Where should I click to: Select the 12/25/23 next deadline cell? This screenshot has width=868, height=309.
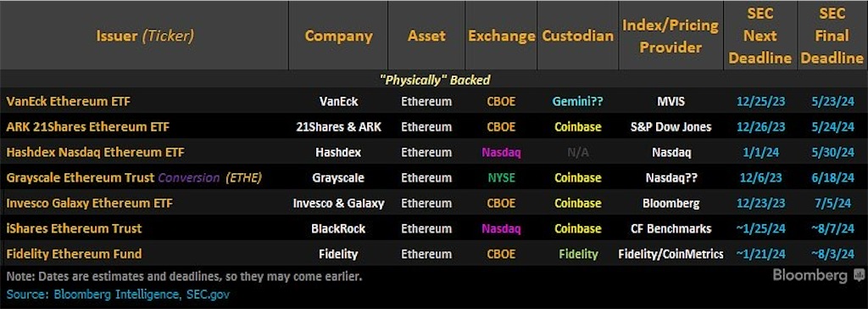coord(760,102)
